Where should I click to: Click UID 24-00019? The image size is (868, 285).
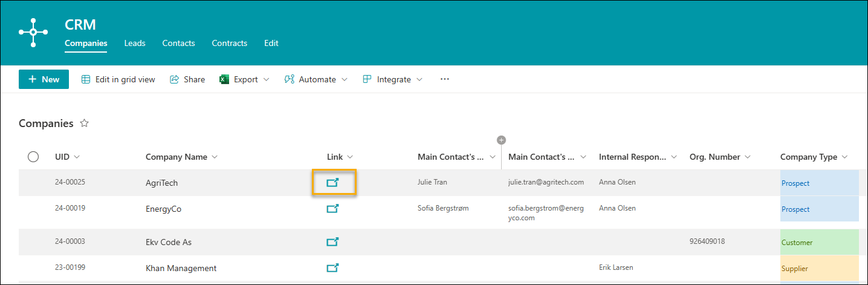[70, 208]
